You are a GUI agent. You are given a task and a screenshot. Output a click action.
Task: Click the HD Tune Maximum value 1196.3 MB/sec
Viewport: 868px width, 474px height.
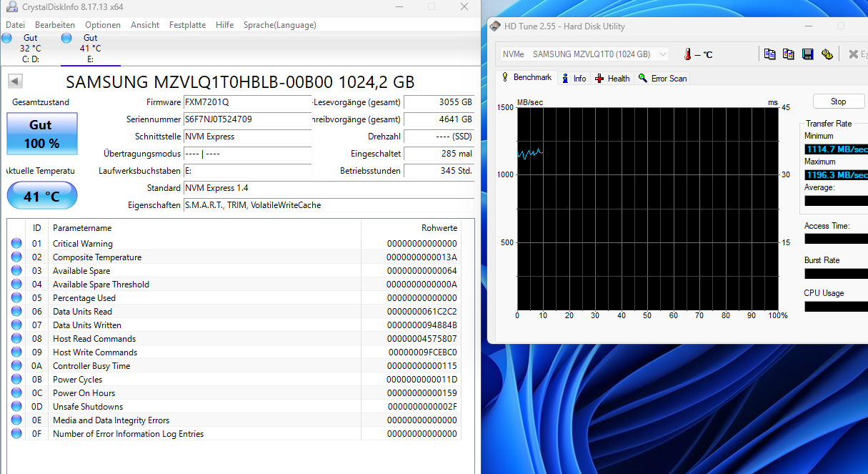pyautogui.click(x=837, y=175)
